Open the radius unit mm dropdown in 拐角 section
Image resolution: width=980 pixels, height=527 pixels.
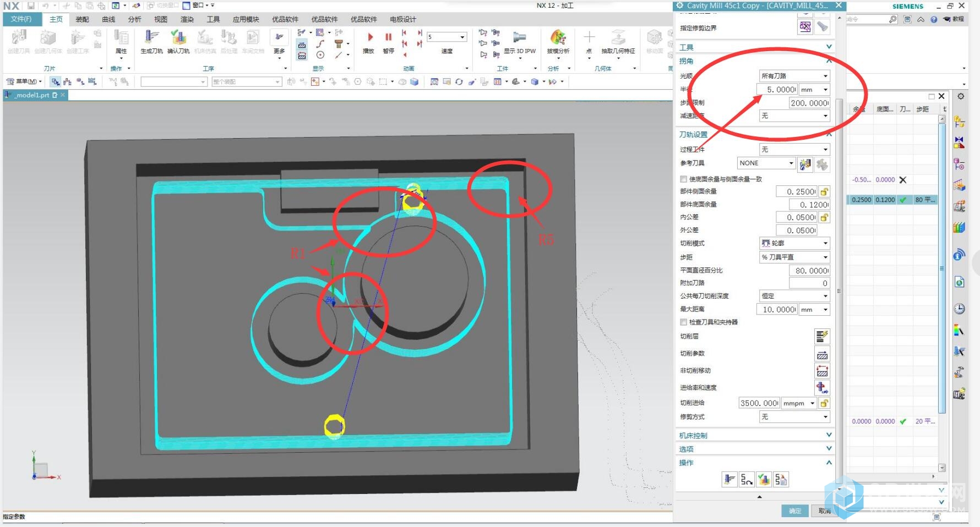(x=814, y=90)
